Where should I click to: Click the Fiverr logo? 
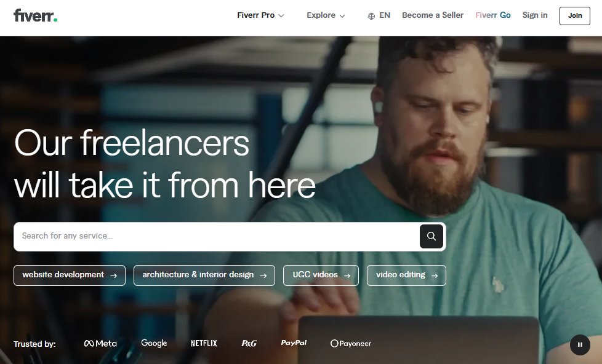(35, 15)
